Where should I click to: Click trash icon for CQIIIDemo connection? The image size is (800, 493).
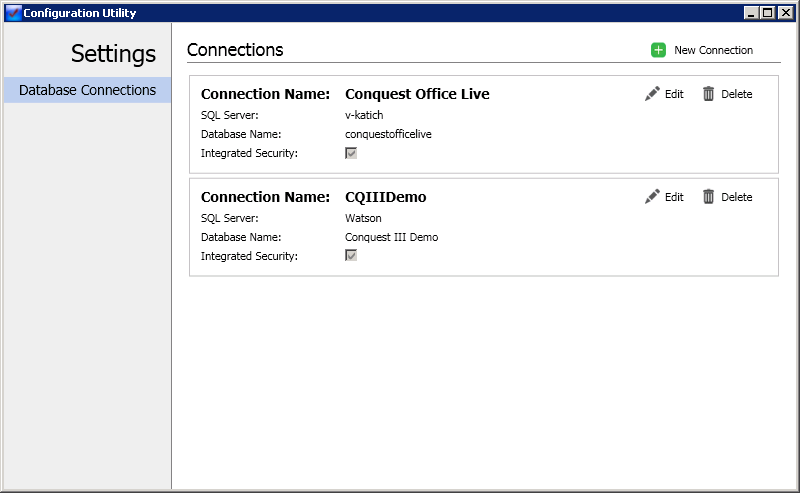pos(708,196)
